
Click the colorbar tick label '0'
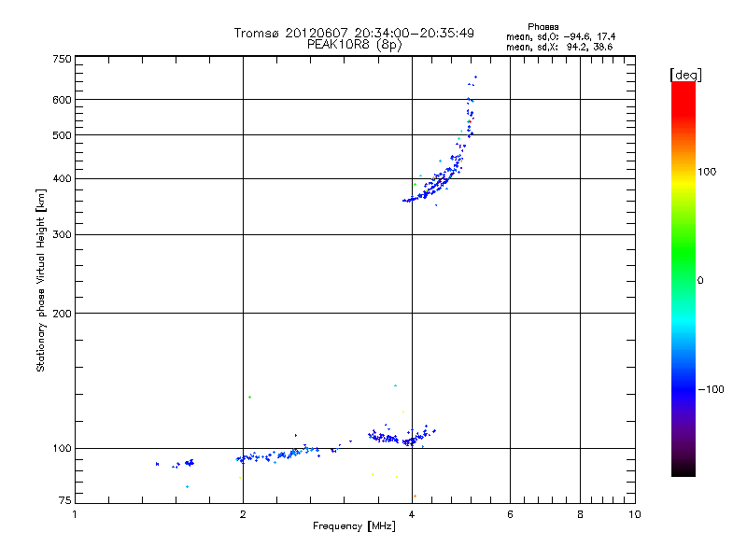700,281
